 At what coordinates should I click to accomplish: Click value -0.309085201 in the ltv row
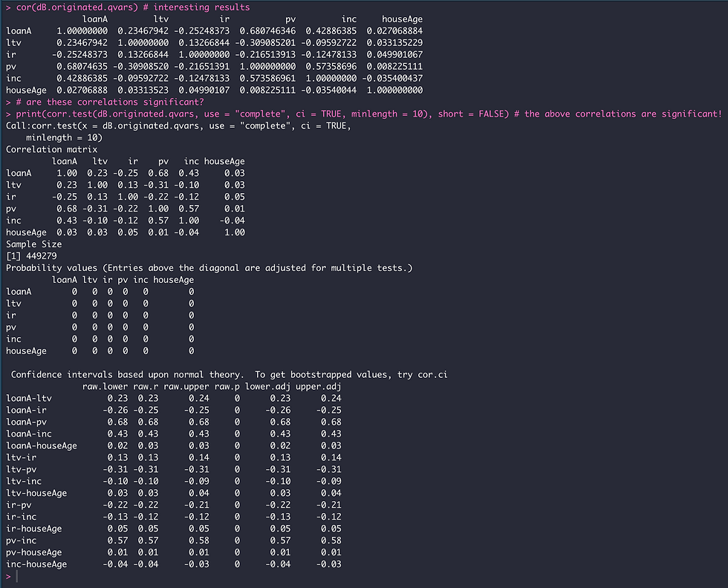click(265, 43)
